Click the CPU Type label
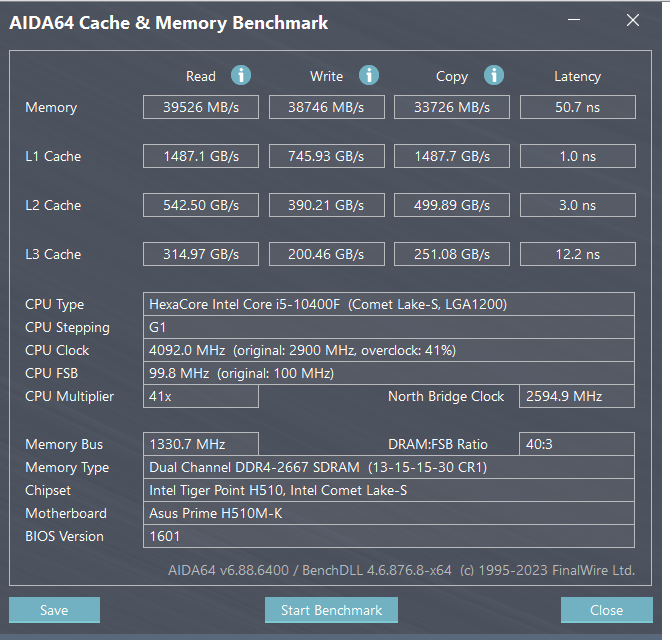 pos(55,305)
